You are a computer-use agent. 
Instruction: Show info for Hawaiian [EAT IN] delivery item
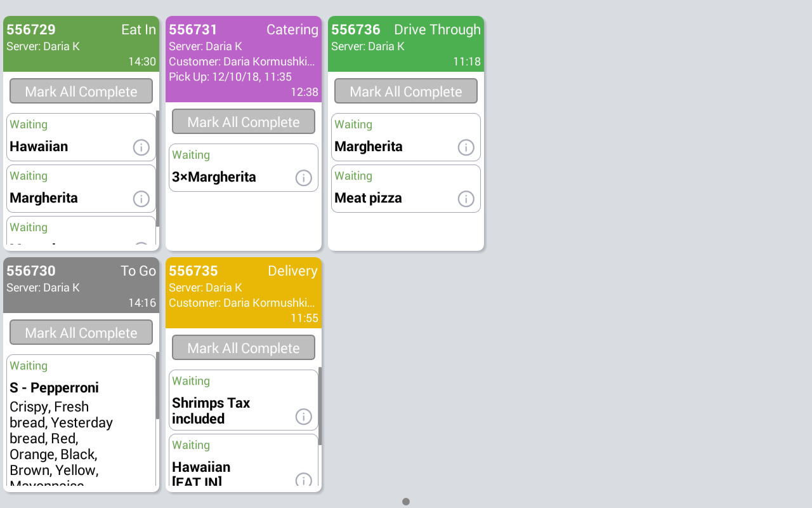[303, 479]
